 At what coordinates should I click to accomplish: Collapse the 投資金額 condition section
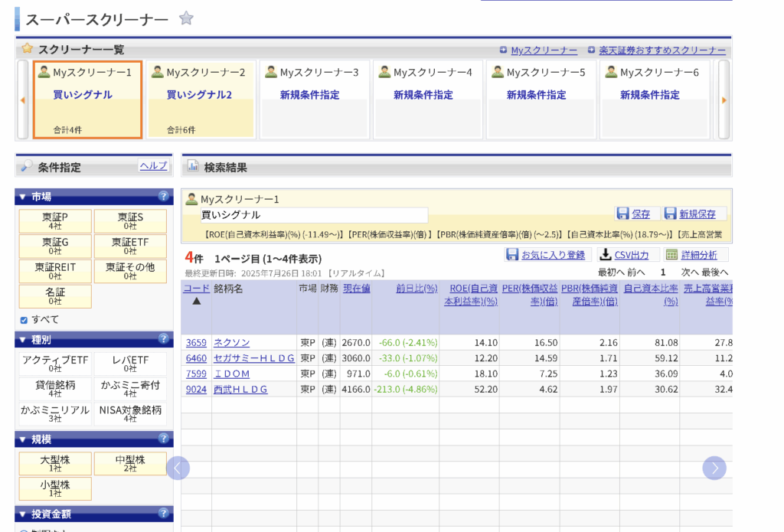coord(22,514)
